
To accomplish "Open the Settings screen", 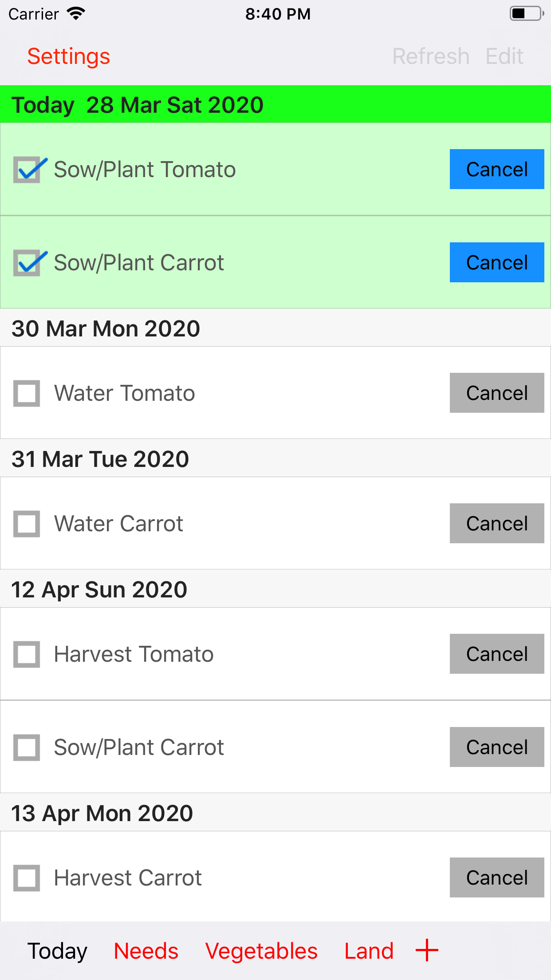I will click(x=69, y=56).
